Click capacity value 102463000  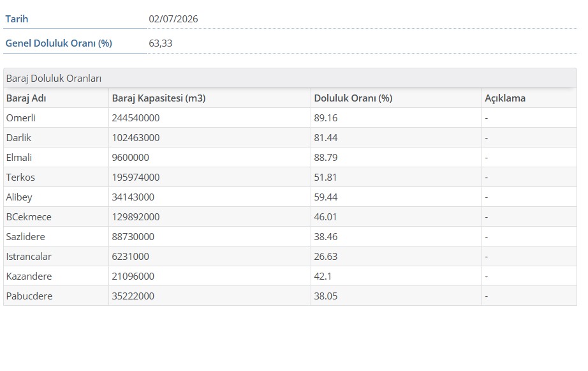136,138
